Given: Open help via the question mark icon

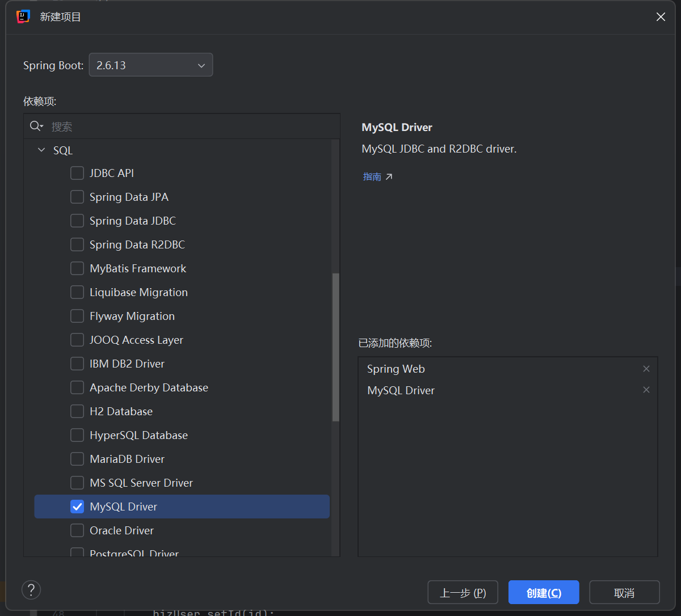Looking at the screenshot, I should 31,590.
